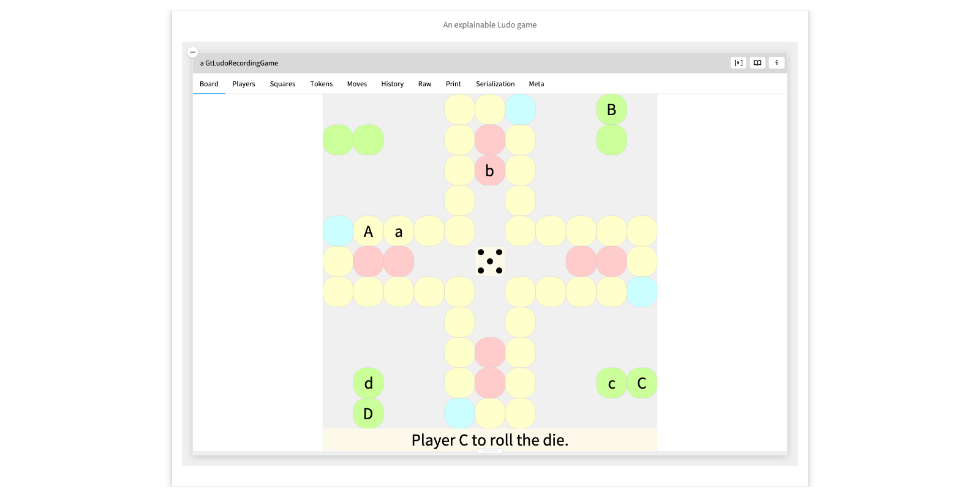Screen dimensions: 980x497
Task: Show the Moves tab
Action: (x=357, y=84)
